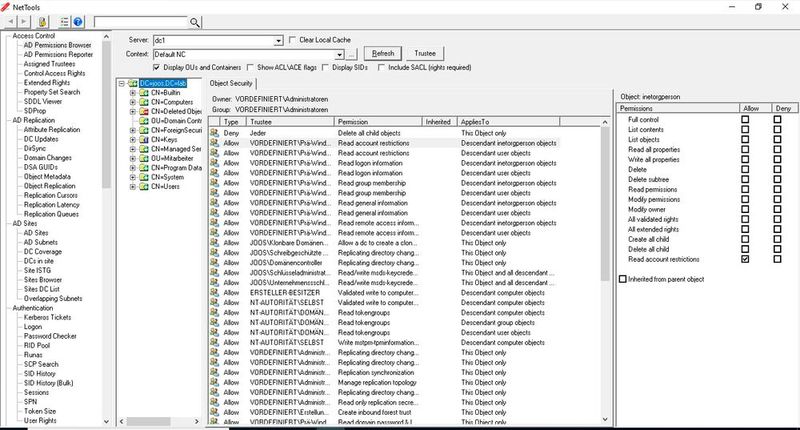Image resolution: width=800 pixels, height=430 pixels.
Task: Expand the CN=Computers tree node
Action: [x=133, y=102]
